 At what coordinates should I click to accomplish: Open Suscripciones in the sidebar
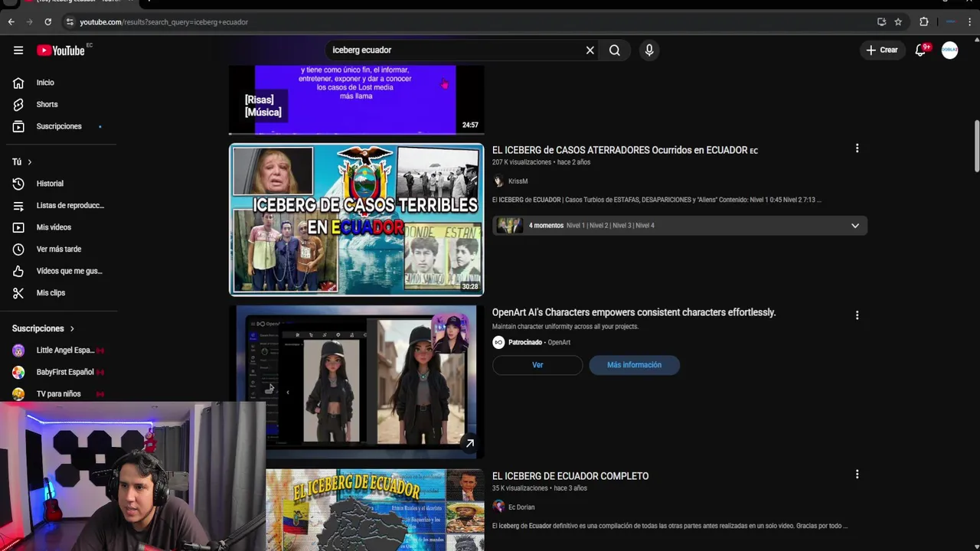pyautogui.click(x=58, y=126)
